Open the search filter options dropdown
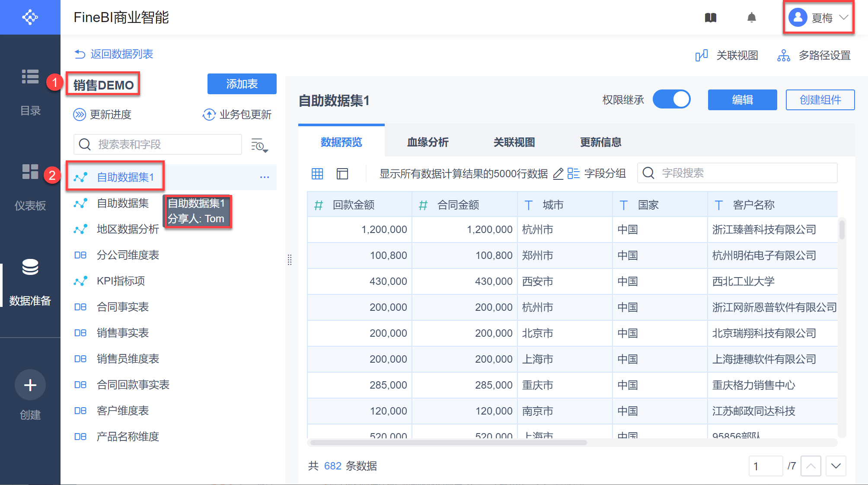The width and height of the screenshot is (868, 485). click(x=259, y=146)
